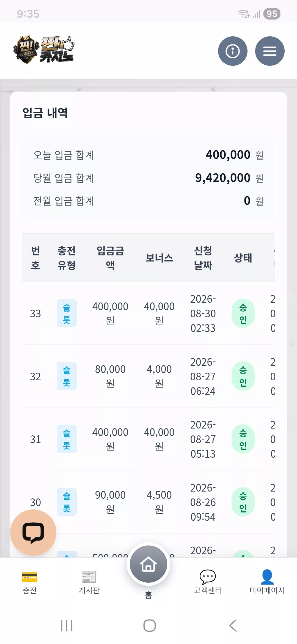Open the hamburger menu button
This screenshot has width=297, height=644.
click(270, 51)
